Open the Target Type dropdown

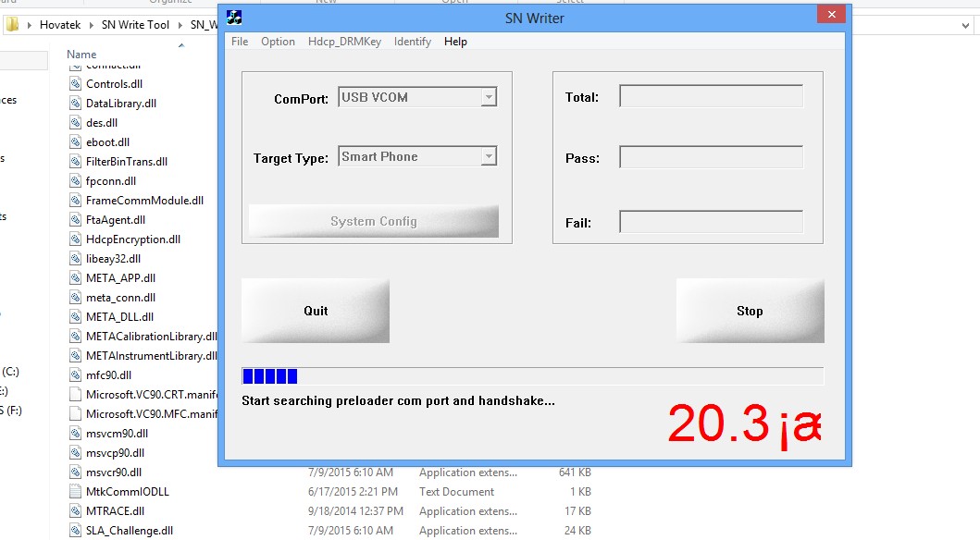[488, 156]
